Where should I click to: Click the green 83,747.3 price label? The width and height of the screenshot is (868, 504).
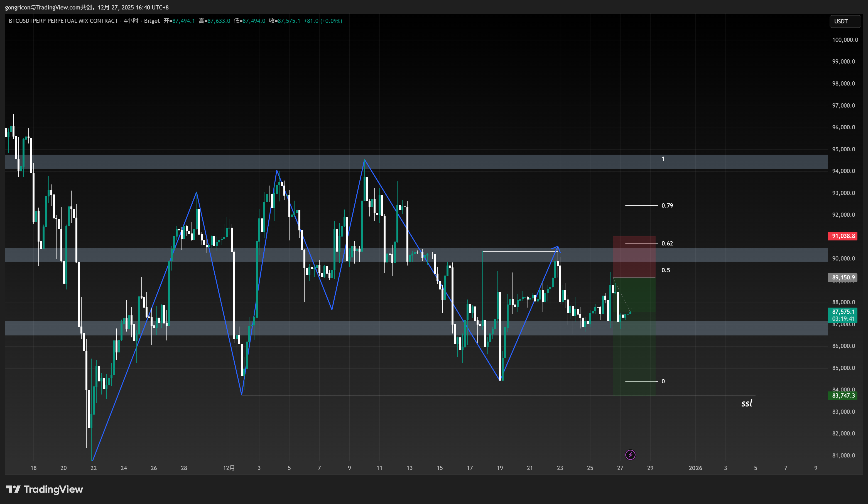(x=843, y=395)
